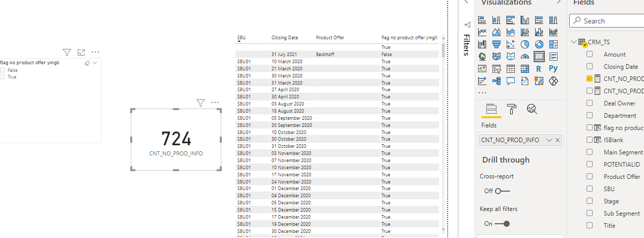
Task: Open More options on the card visual
Action: [x=215, y=102]
